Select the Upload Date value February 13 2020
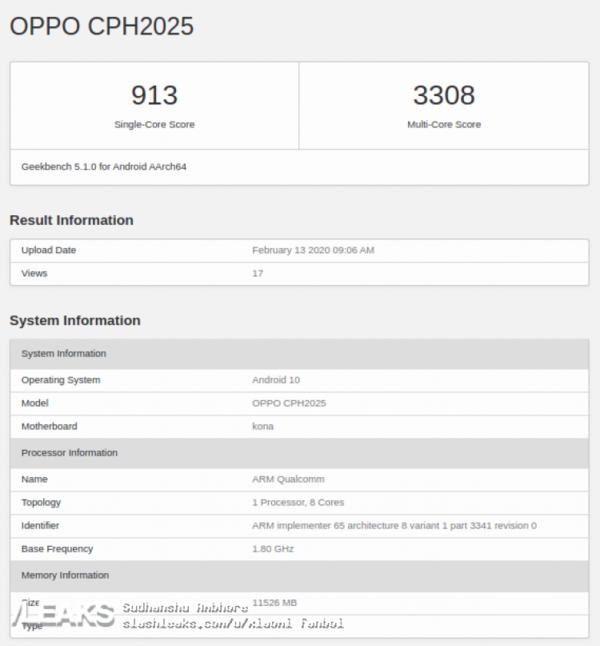 click(x=313, y=250)
